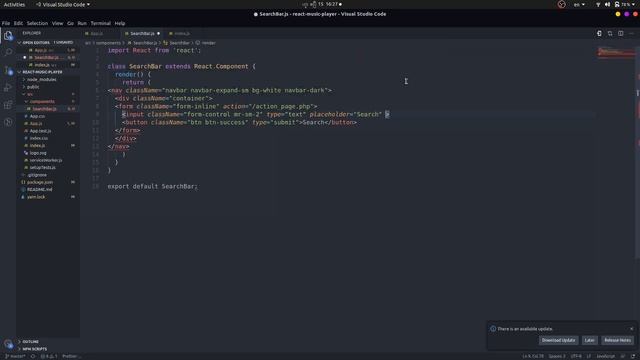Expand the Outline section
Screen dimensions: 640x360
(30, 342)
